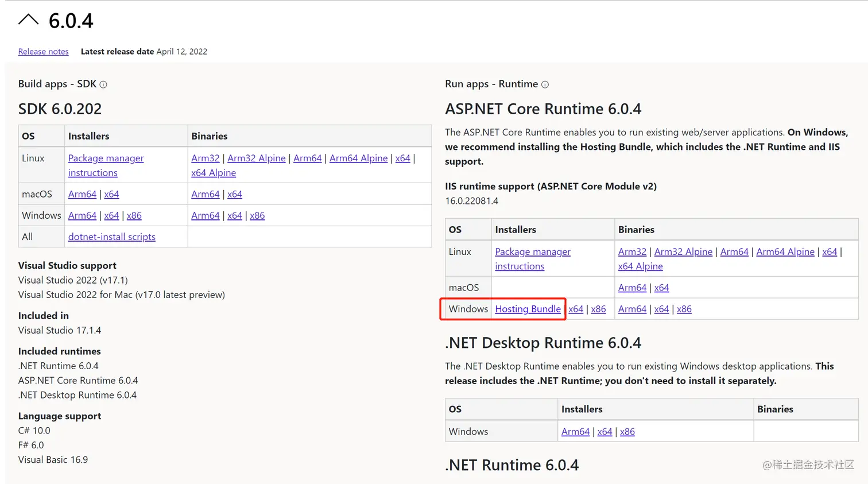This screenshot has width=868, height=484.
Task: Download SDK macOS Arm64 binary
Action: point(206,194)
